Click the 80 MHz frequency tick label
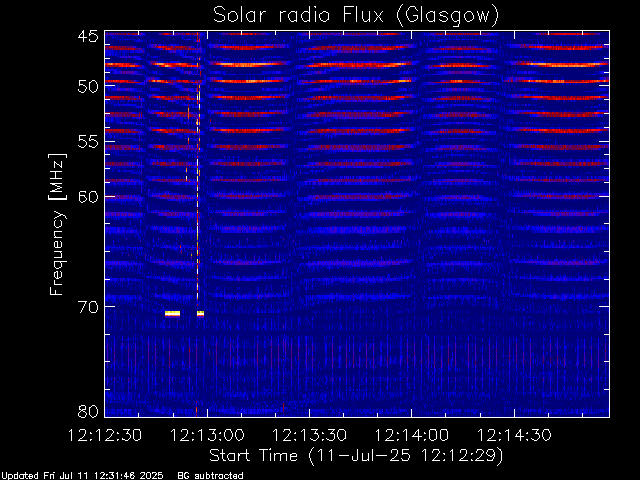The image size is (640, 480). tap(88, 411)
